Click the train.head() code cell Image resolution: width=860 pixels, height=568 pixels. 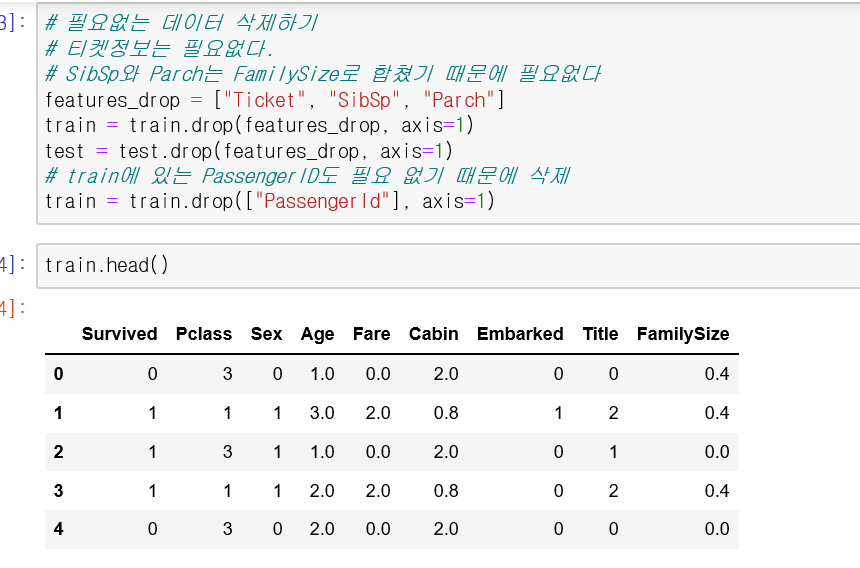(448, 266)
